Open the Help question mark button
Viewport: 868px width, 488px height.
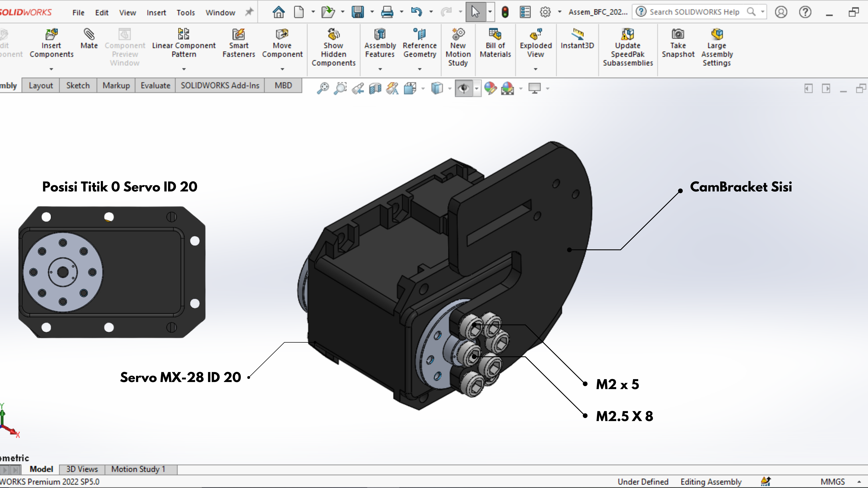[x=805, y=12]
